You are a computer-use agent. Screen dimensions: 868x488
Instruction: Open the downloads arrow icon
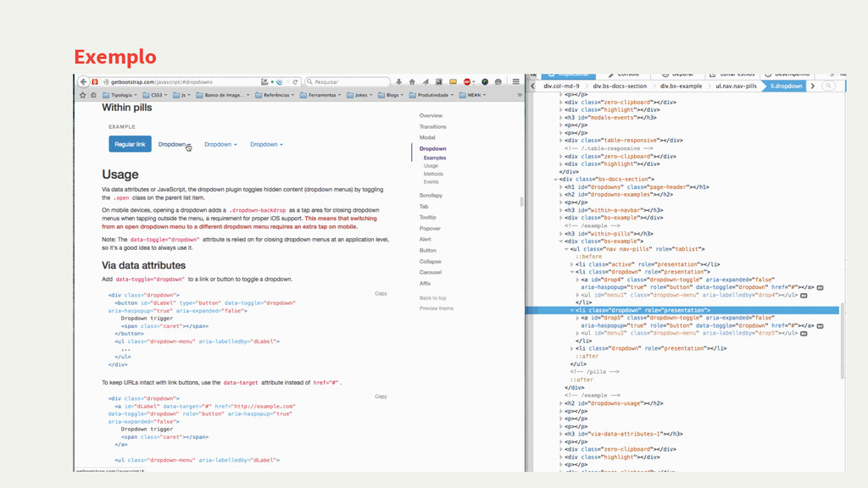pyautogui.click(x=398, y=82)
